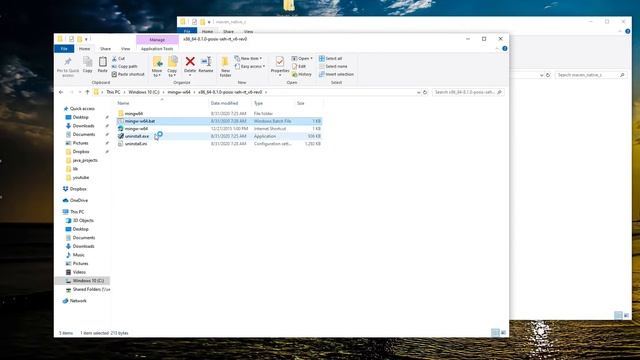640x360 pixels.
Task: Click the Copy path button
Action: tap(124, 67)
